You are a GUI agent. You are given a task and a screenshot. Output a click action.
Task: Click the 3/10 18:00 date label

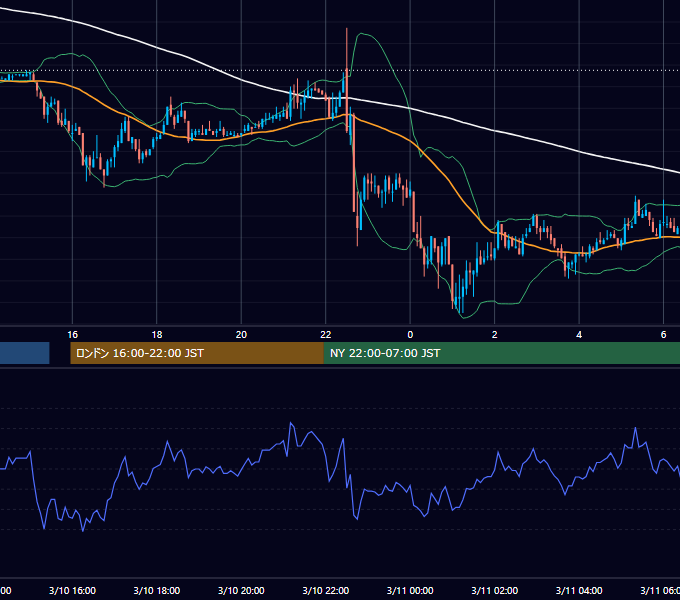tap(157, 590)
